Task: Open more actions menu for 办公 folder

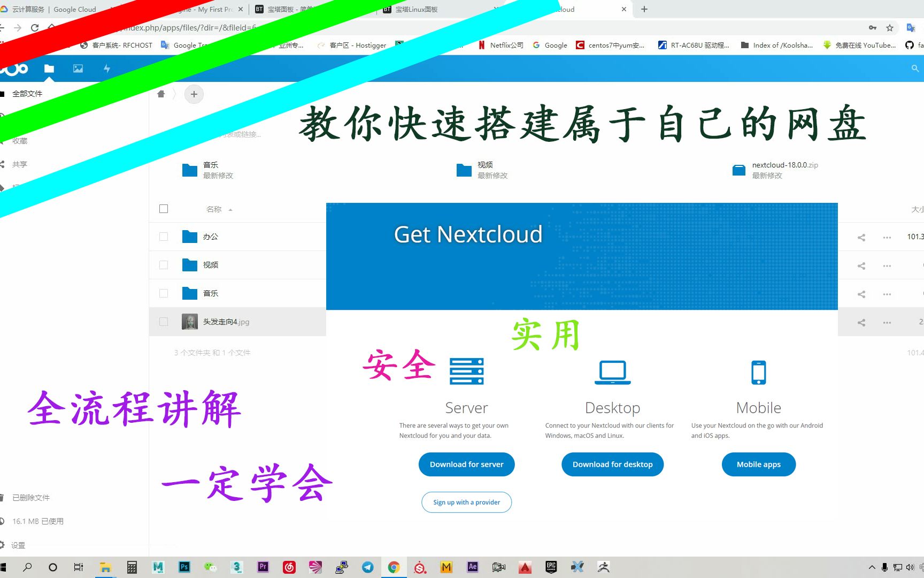Action: pos(887,237)
